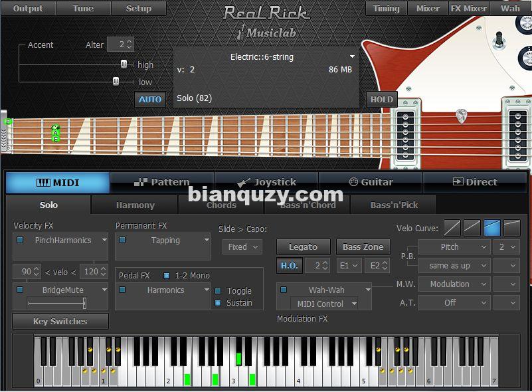Screen dimensions: 532x392
Task: Open the E1 bass zone dropdown
Action: (x=349, y=265)
